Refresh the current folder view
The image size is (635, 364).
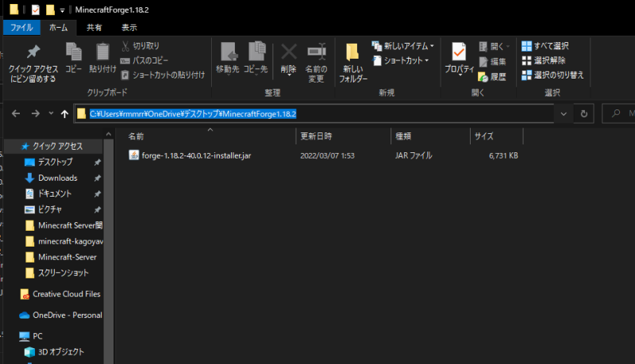pyautogui.click(x=584, y=113)
